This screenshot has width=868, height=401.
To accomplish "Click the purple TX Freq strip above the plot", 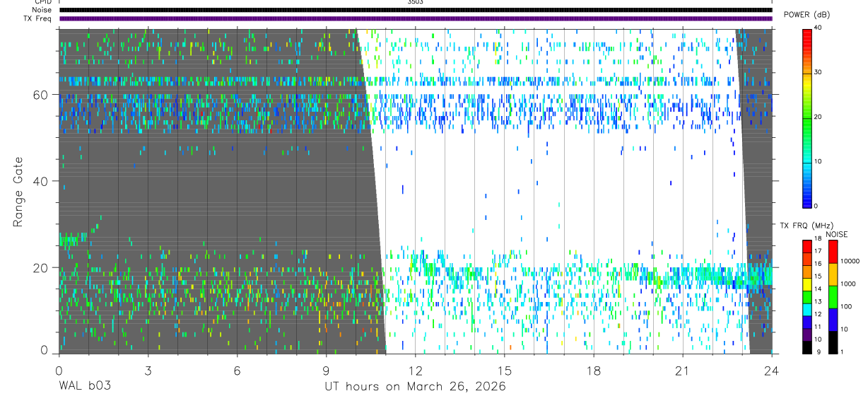I will pos(416,18).
